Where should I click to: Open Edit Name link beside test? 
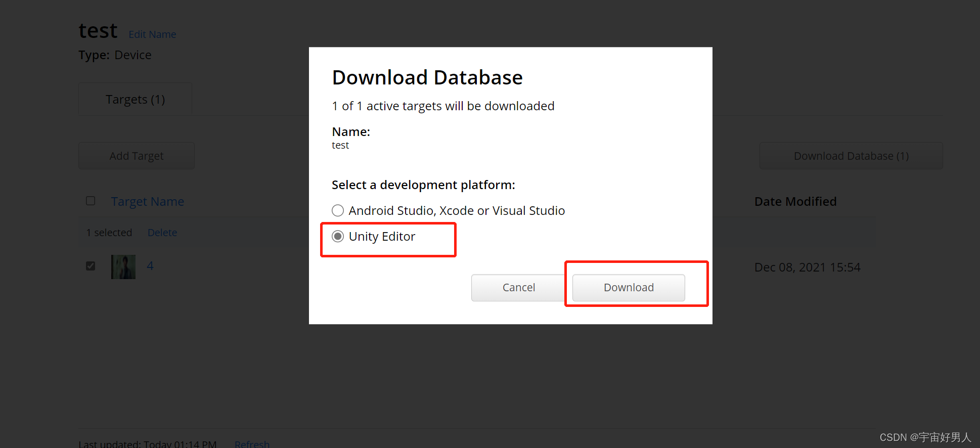(x=152, y=34)
